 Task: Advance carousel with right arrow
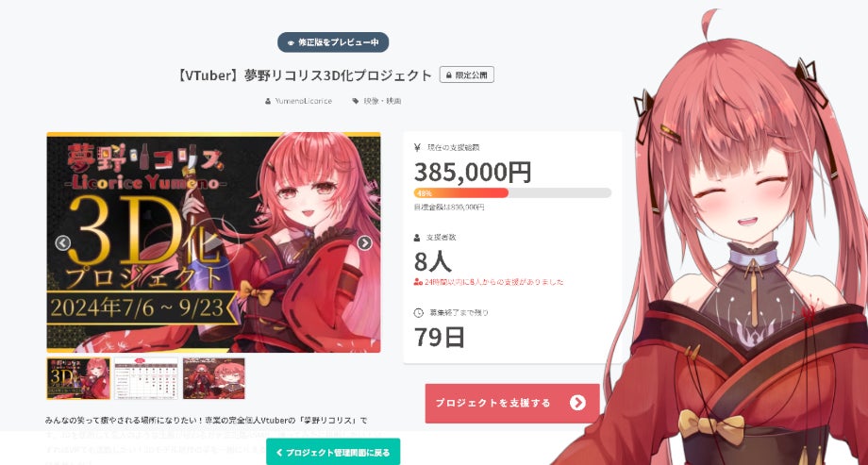click(364, 242)
